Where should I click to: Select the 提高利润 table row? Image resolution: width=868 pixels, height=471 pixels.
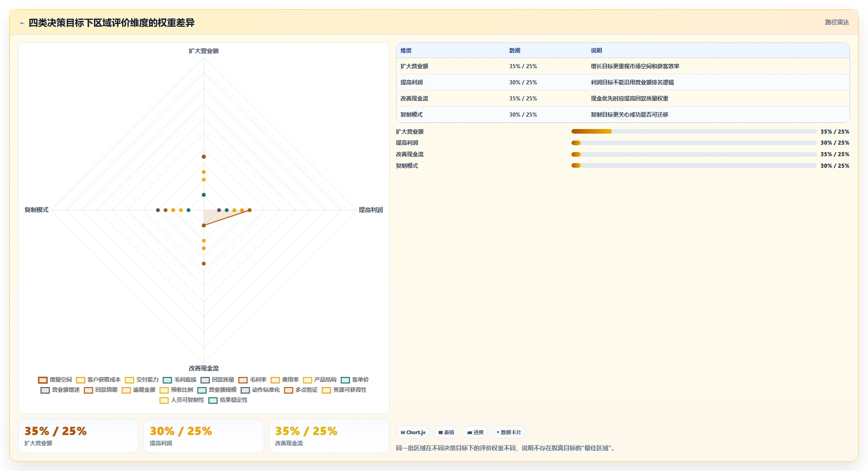pos(623,82)
